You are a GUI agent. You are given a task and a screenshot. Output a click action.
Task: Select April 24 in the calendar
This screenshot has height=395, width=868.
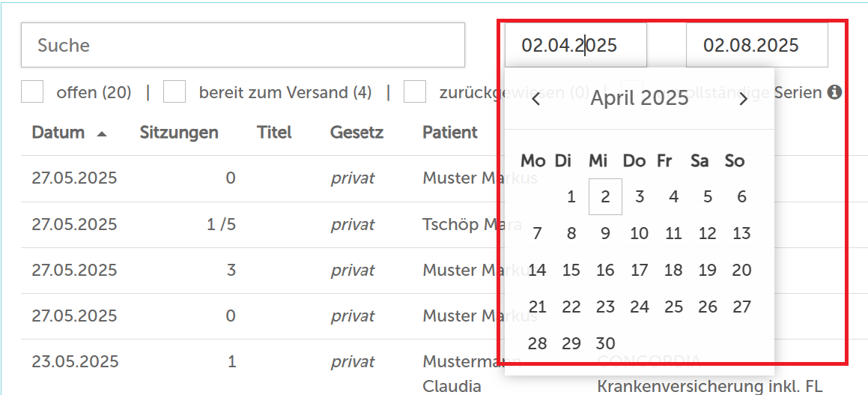(x=640, y=307)
